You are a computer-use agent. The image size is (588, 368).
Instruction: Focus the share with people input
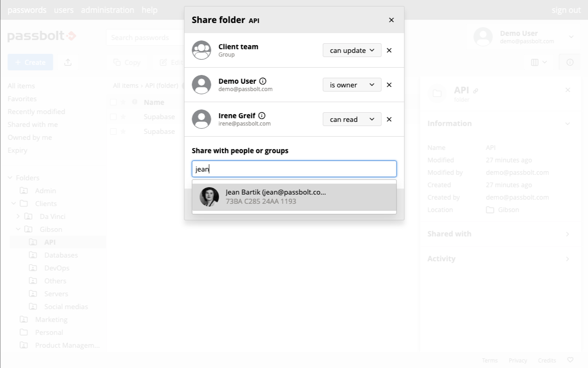(x=294, y=169)
